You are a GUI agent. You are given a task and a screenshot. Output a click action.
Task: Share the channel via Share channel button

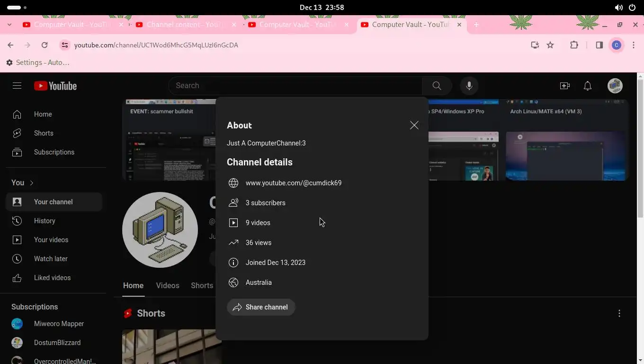pos(261,307)
